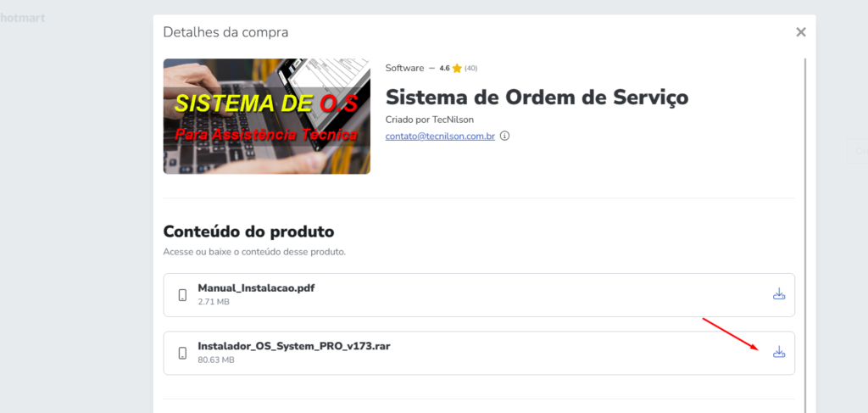
Task: Download the Manual_Instalacao.pdf file
Action: click(x=779, y=294)
